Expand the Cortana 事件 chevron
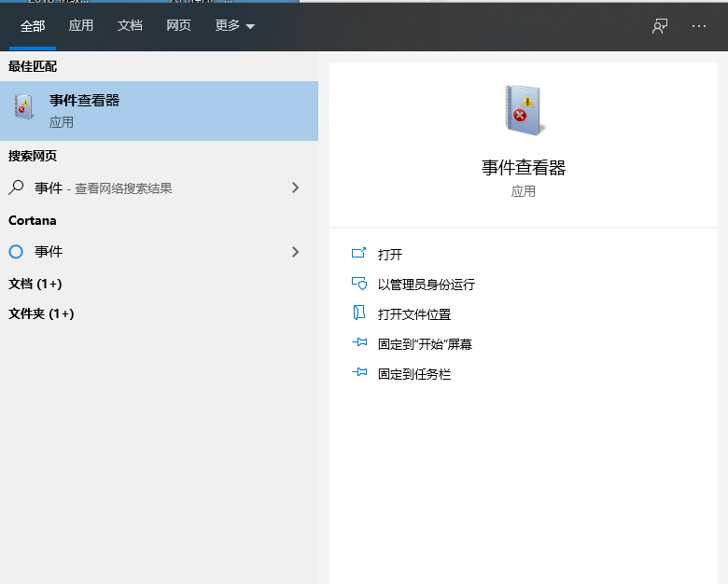Viewport: 728px width, 584px height. [x=295, y=252]
